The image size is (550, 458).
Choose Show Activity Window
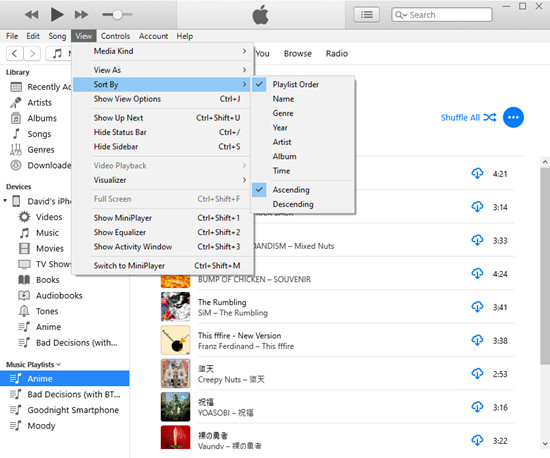[163, 247]
